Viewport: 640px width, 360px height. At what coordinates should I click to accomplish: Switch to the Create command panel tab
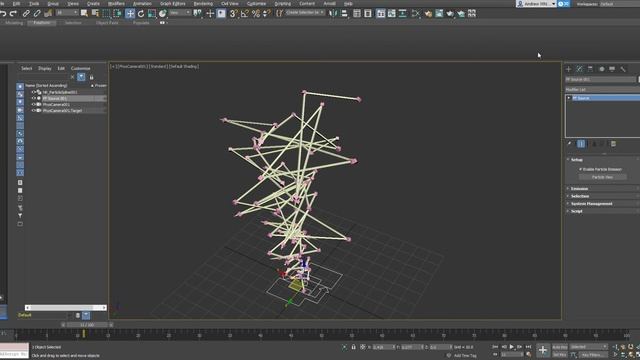coord(569,69)
